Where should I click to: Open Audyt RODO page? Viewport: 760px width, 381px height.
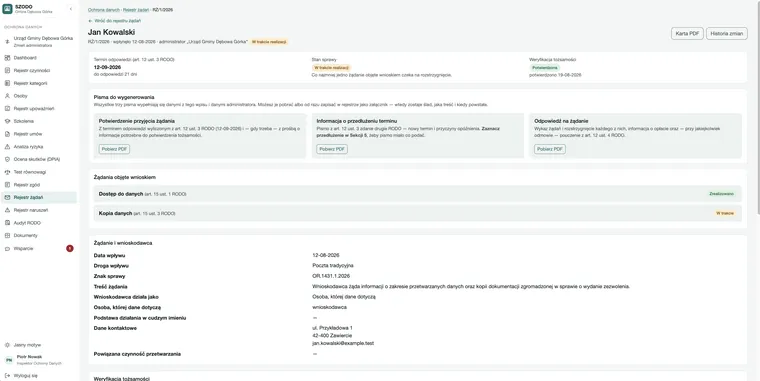tap(39, 223)
